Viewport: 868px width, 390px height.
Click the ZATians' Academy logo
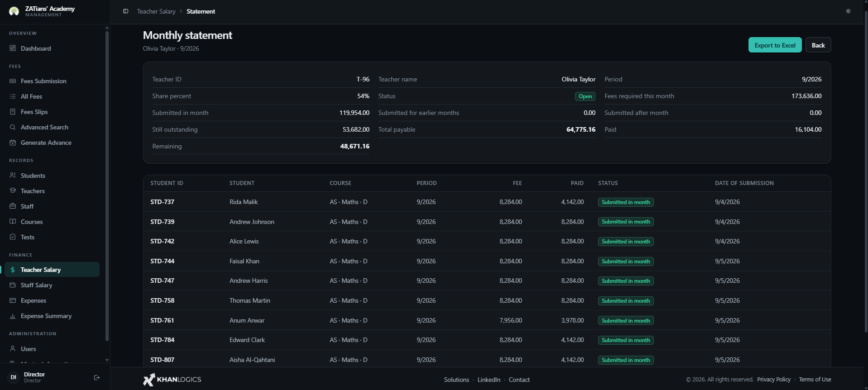click(14, 11)
